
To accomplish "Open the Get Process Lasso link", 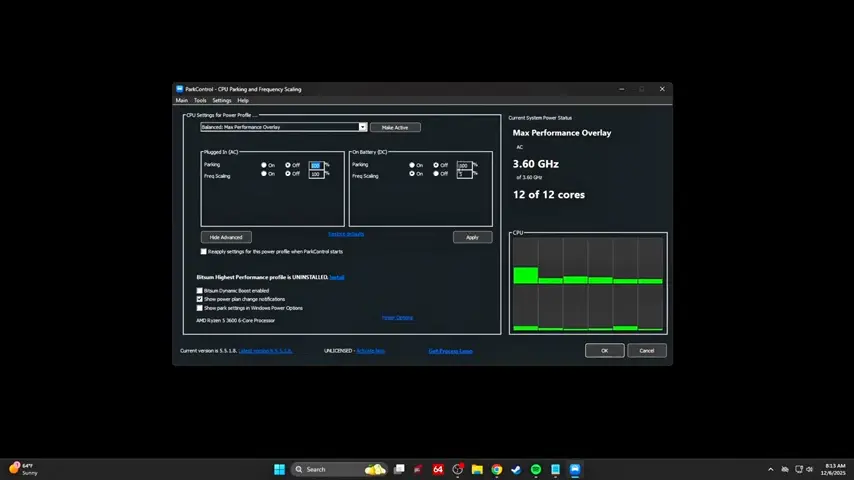I will [x=450, y=351].
